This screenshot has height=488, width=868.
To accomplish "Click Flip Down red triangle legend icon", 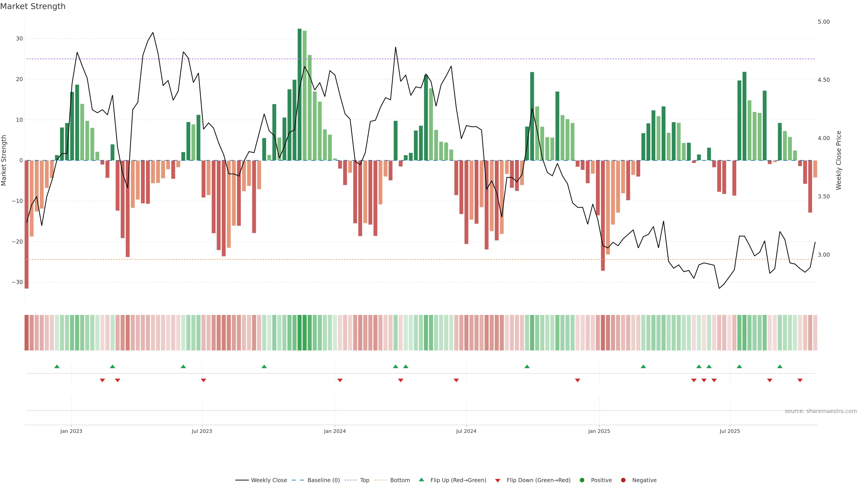I will coord(498,481).
